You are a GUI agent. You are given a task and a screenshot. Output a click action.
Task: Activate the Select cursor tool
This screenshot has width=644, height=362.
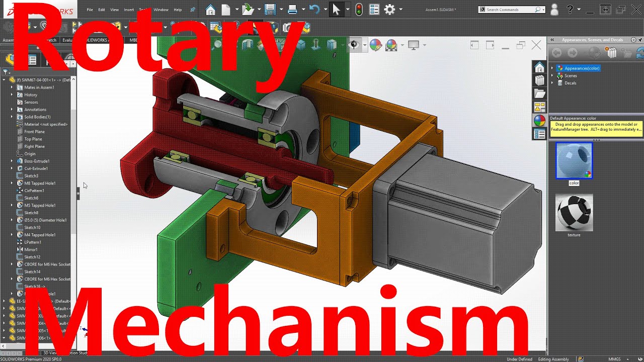pos(336,10)
